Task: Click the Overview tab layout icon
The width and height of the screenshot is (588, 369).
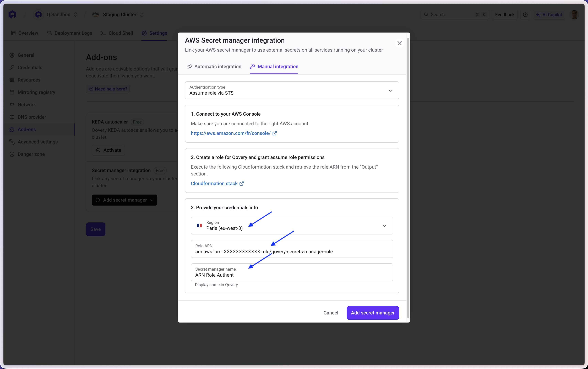Action: point(13,33)
